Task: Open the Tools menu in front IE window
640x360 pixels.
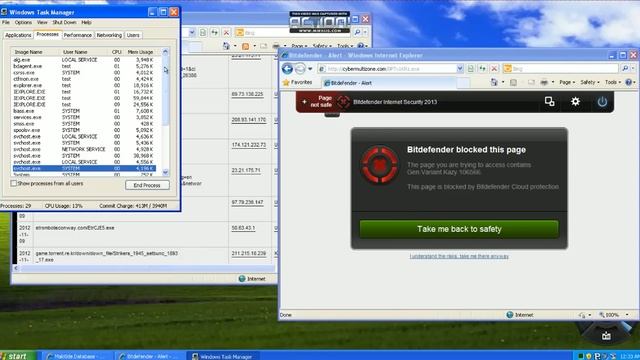Action: (613, 82)
